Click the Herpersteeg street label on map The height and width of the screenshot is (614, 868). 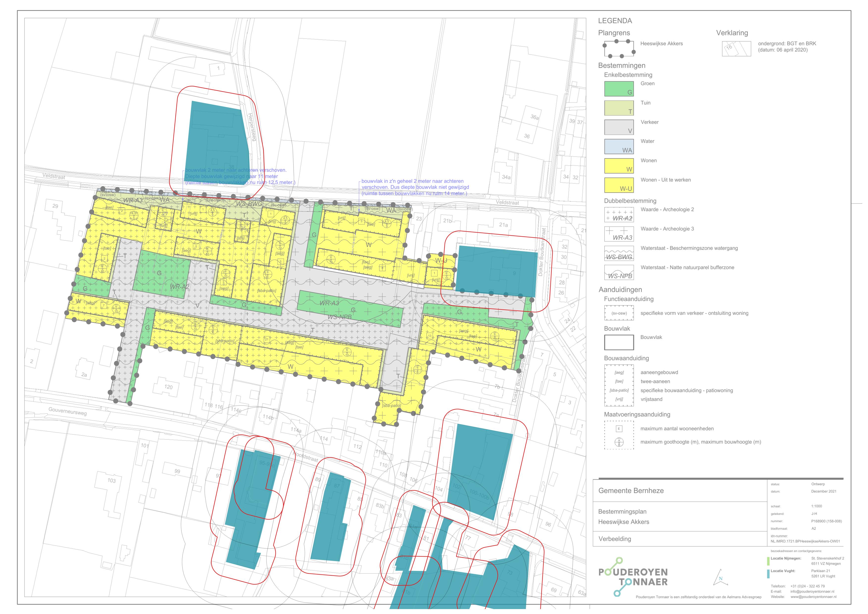click(x=252, y=127)
